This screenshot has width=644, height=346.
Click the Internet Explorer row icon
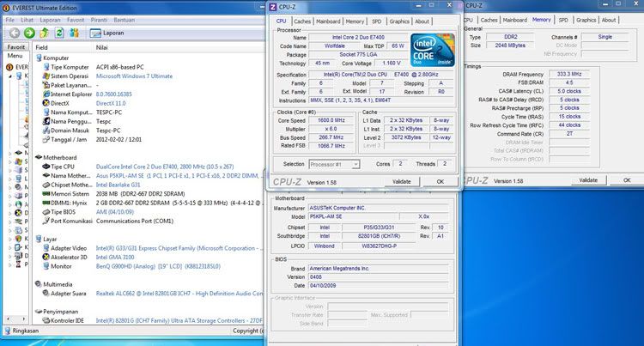[x=46, y=94]
